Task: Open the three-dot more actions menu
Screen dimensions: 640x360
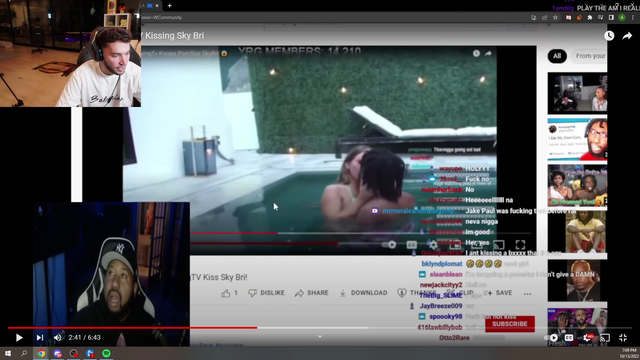Action: [x=527, y=293]
